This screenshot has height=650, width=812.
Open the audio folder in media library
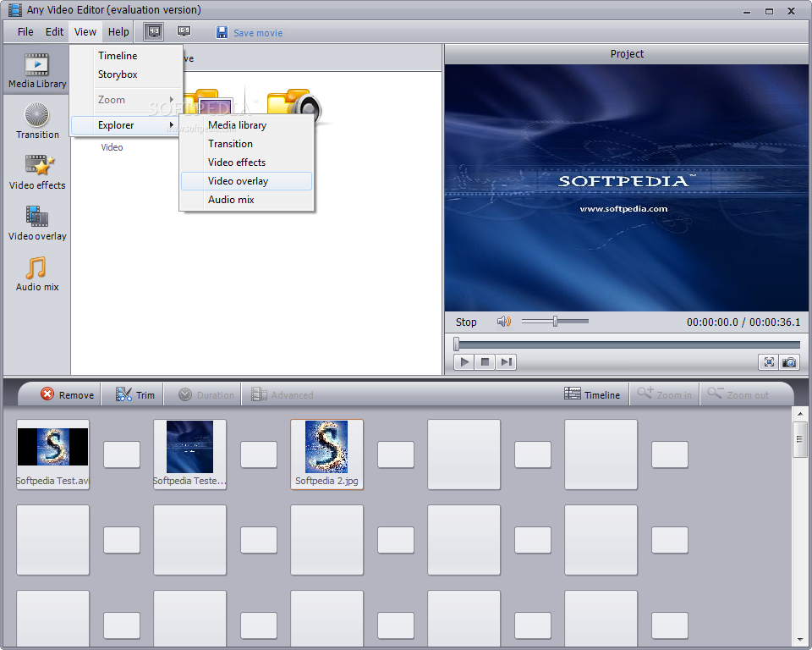[294, 102]
